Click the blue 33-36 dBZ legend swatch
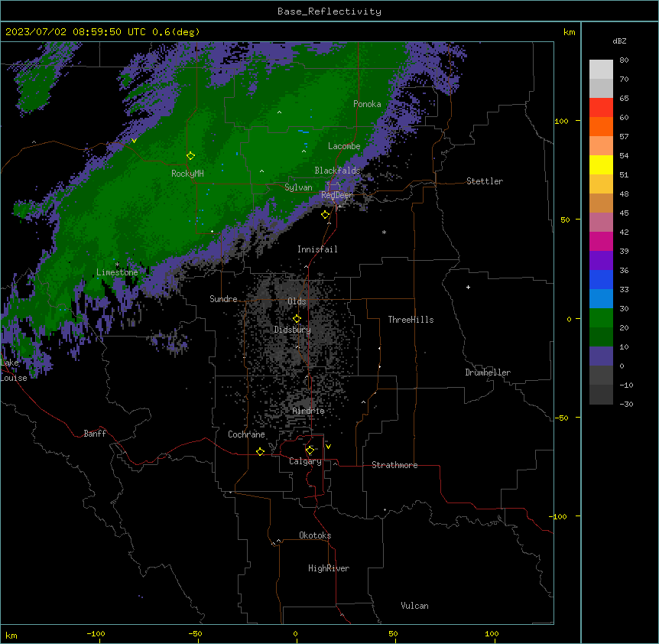This screenshot has height=644, width=659. pyautogui.click(x=601, y=279)
